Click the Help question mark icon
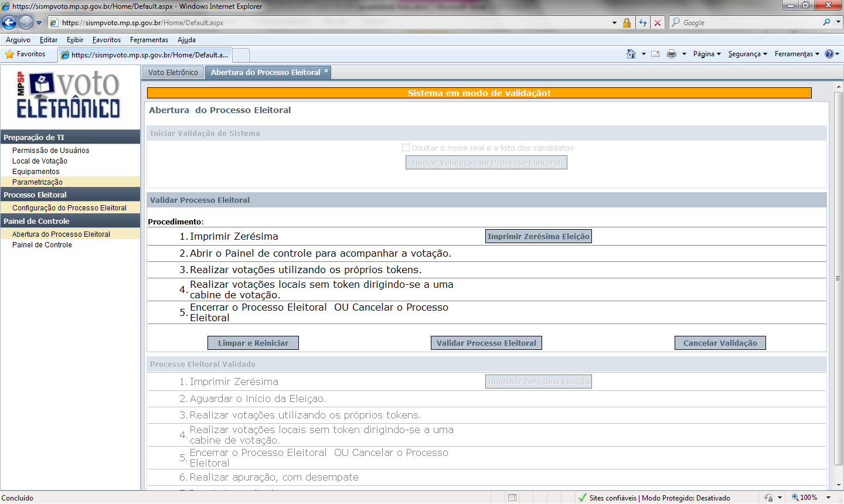 pyautogui.click(x=829, y=54)
